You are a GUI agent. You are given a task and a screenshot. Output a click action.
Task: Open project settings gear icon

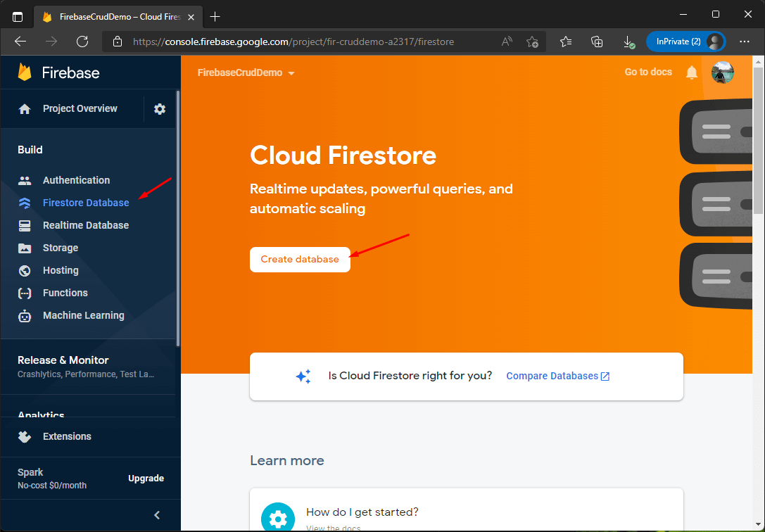pos(160,109)
